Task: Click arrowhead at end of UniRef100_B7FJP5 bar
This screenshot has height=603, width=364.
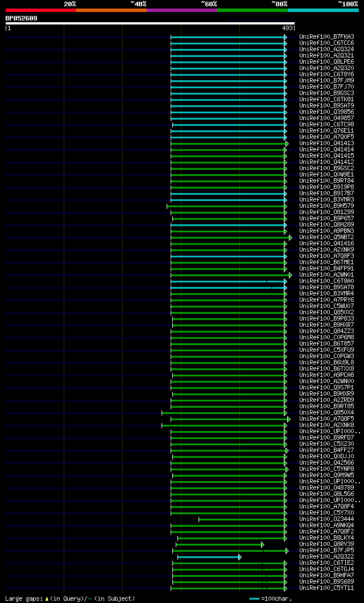Action: point(287,551)
